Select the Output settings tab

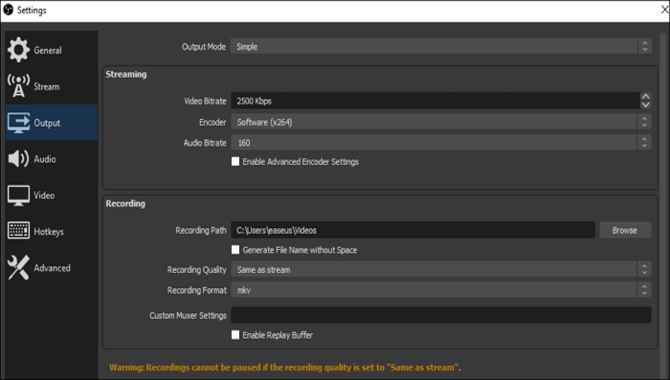pos(51,123)
